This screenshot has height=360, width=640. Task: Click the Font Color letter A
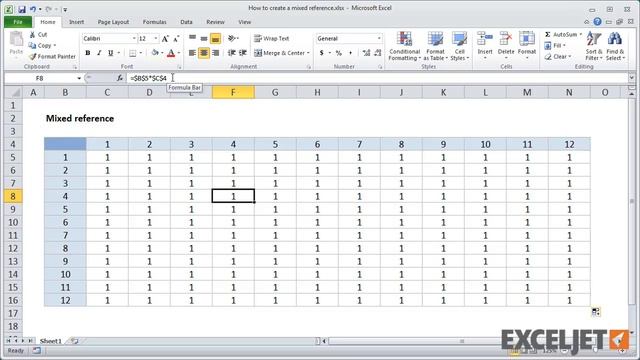(x=171, y=53)
